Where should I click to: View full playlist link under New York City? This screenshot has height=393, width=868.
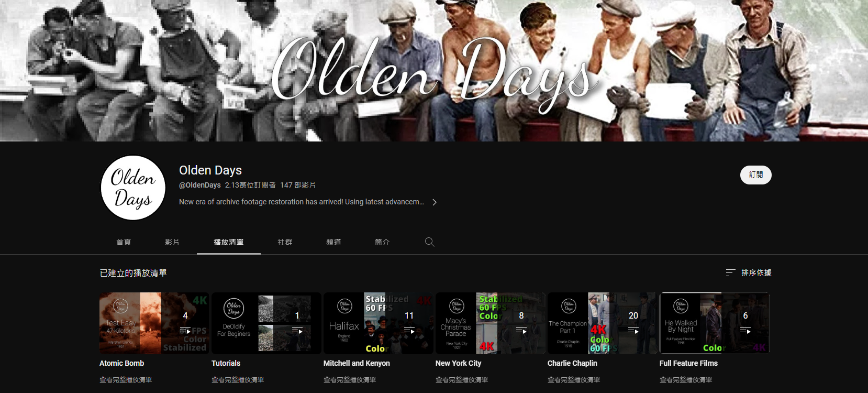pyautogui.click(x=462, y=380)
